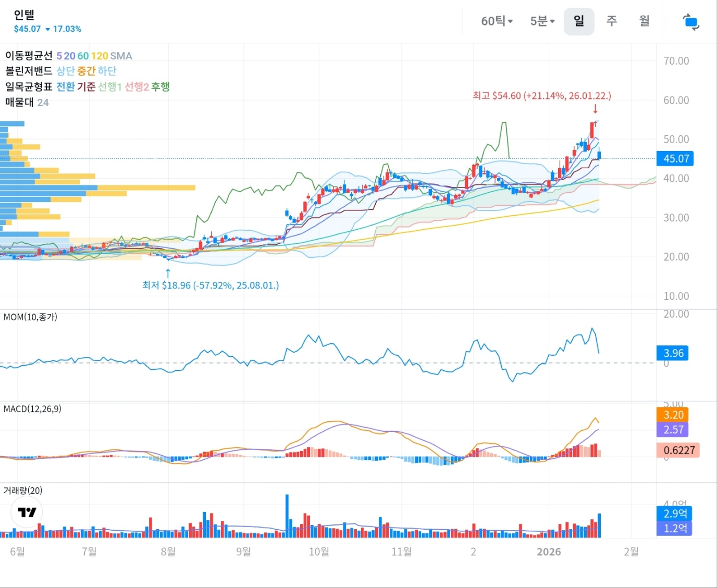Toggle the 일목균형표 Ichimoku indicator label
The image size is (717, 588).
pos(29,86)
